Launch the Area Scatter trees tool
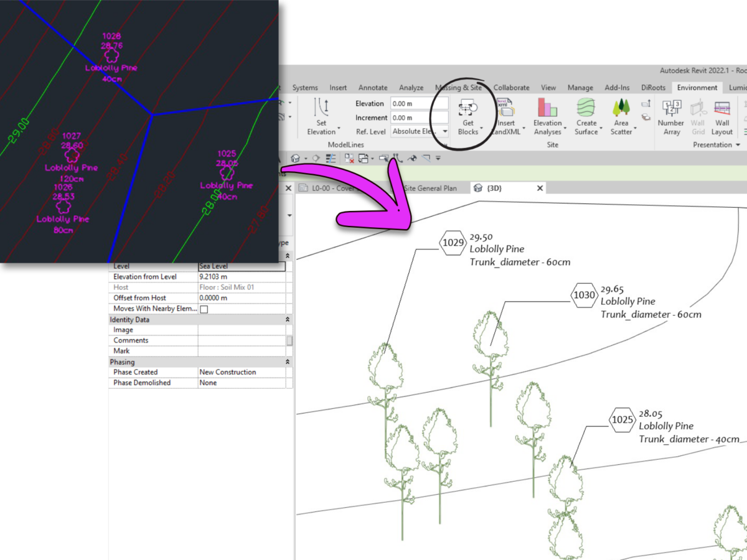 [621, 109]
